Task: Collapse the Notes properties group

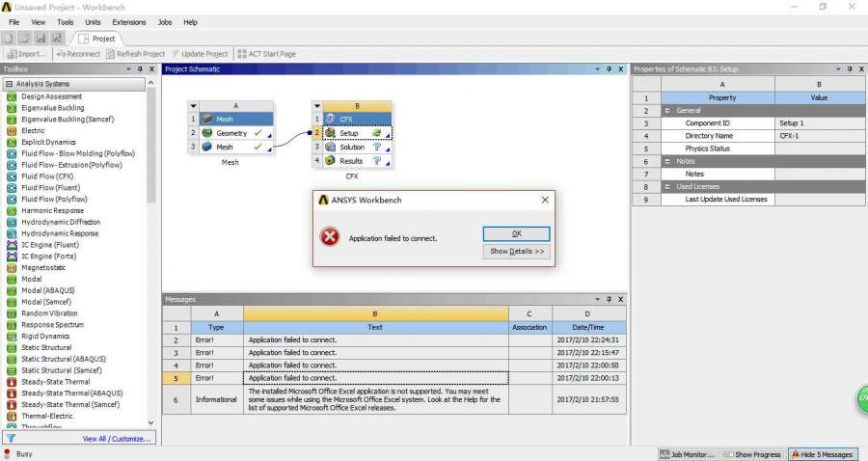Action: (x=667, y=161)
